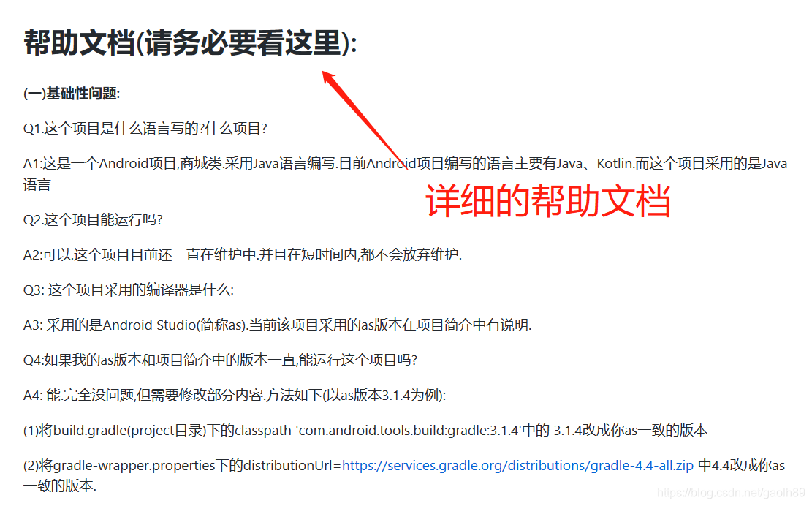Image resolution: width=812 pixels, height=506 pixels.
Task: Click answer A4 about as version 3.1.4
Action: tap(235, 395)
